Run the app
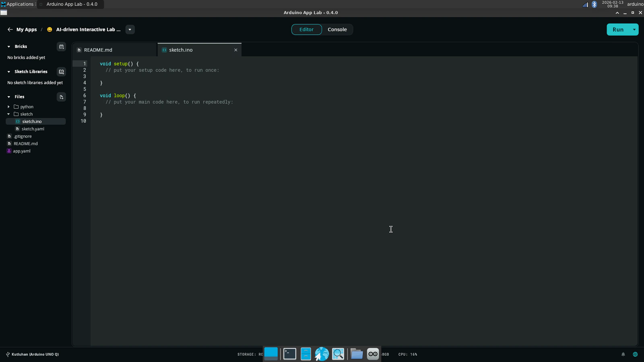The height and width of the screenshot is (362, 644). (618, 29)
